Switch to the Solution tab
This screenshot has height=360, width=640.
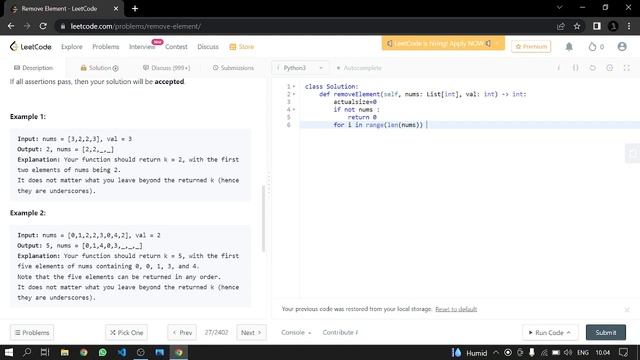coord(100,68)
